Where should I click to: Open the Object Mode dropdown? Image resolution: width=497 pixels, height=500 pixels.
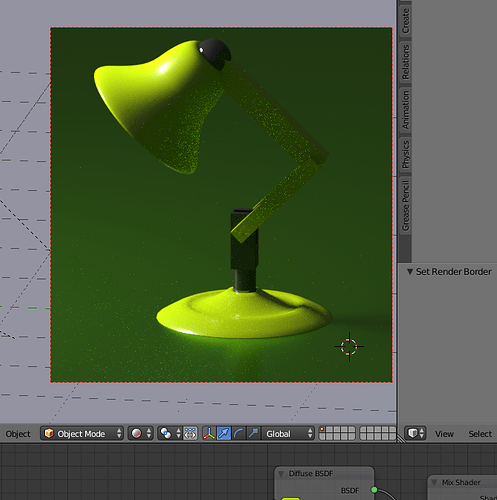82,434
